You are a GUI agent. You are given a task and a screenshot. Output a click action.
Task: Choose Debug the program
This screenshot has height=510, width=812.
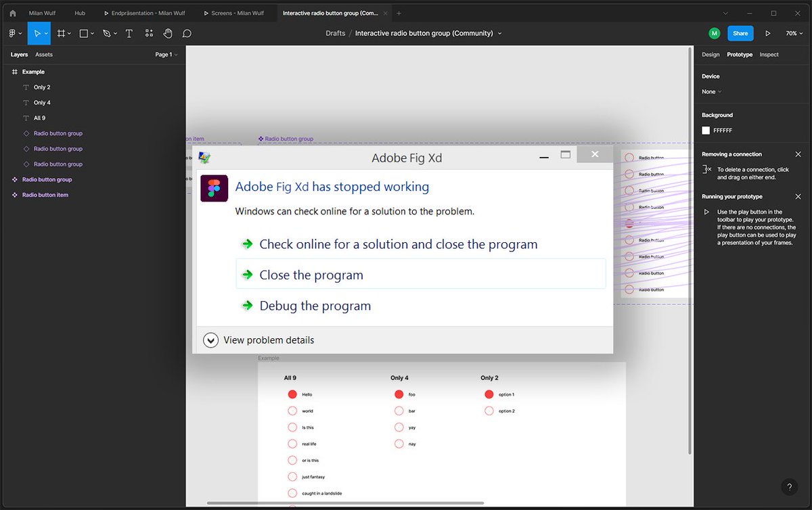pos(315,306)
